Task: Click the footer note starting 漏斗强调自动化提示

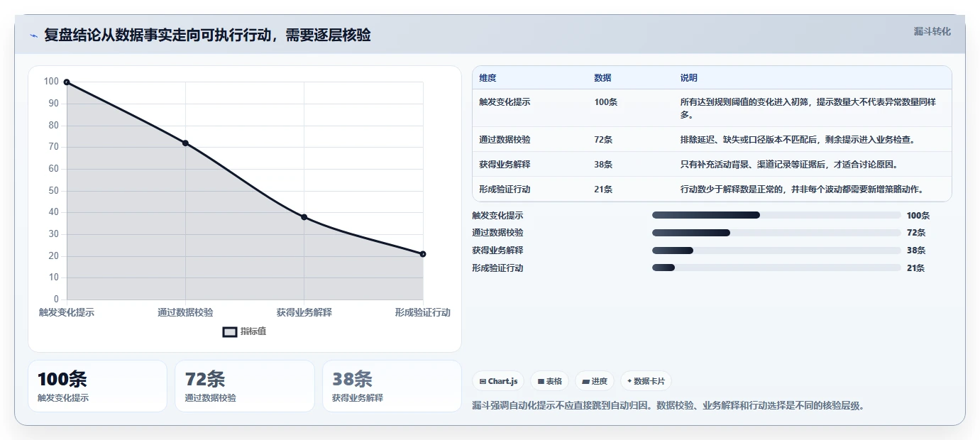Action: [668, 406]
